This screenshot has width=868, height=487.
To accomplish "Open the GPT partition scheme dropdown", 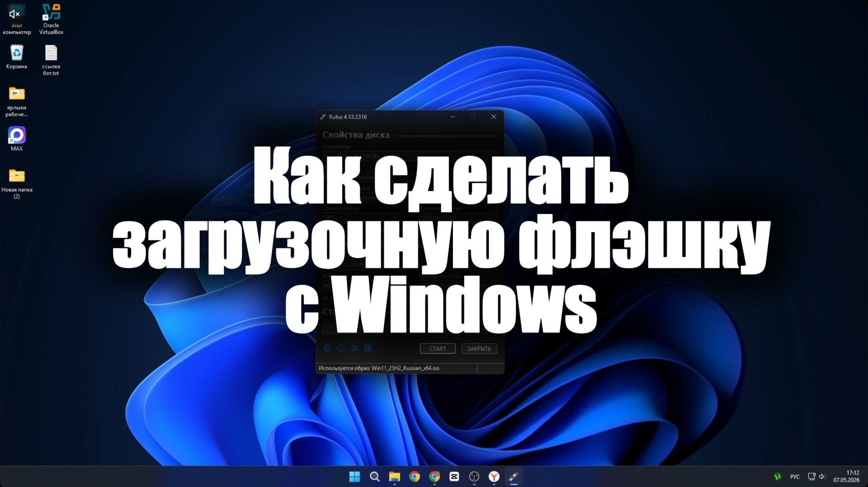I will 361,217.
